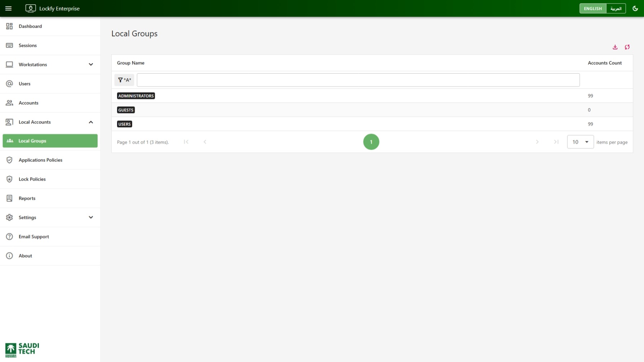
Task: Open the group name filter operator dropdown
Action: [x=124, y=80]
